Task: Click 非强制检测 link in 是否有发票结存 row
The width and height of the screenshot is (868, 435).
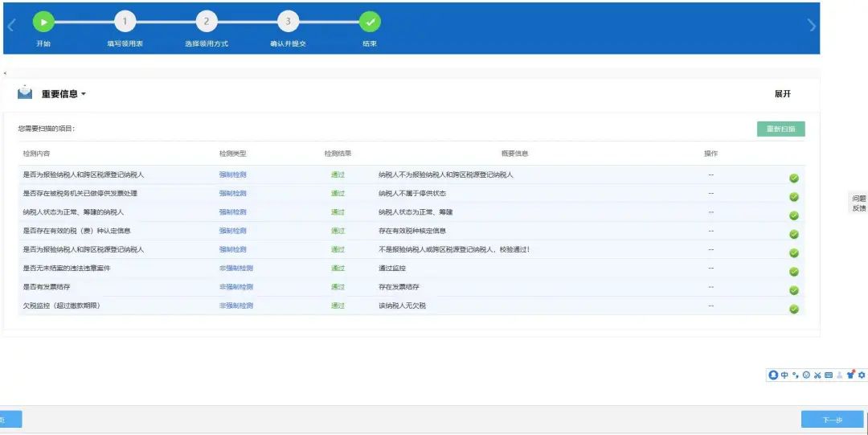Action: click(235, 287)
